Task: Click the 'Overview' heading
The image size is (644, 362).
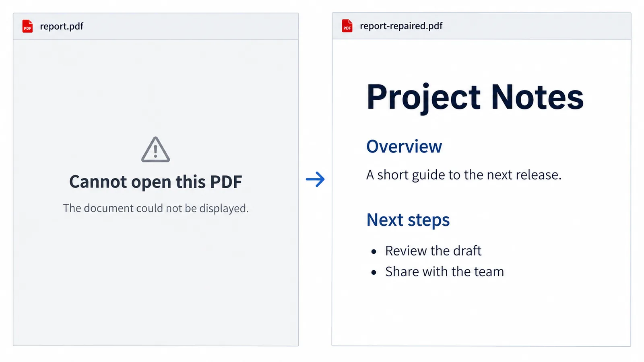Action: point(404,146)
